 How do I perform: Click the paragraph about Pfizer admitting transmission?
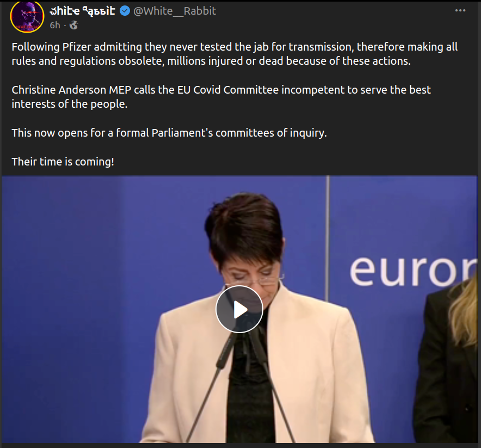click(x=235, y=54)
